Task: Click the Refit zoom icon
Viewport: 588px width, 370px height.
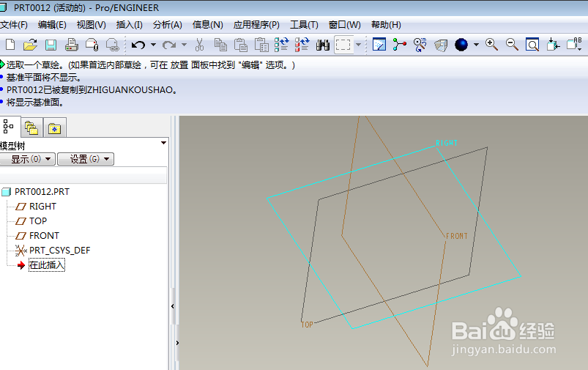Action: (532, 45)
